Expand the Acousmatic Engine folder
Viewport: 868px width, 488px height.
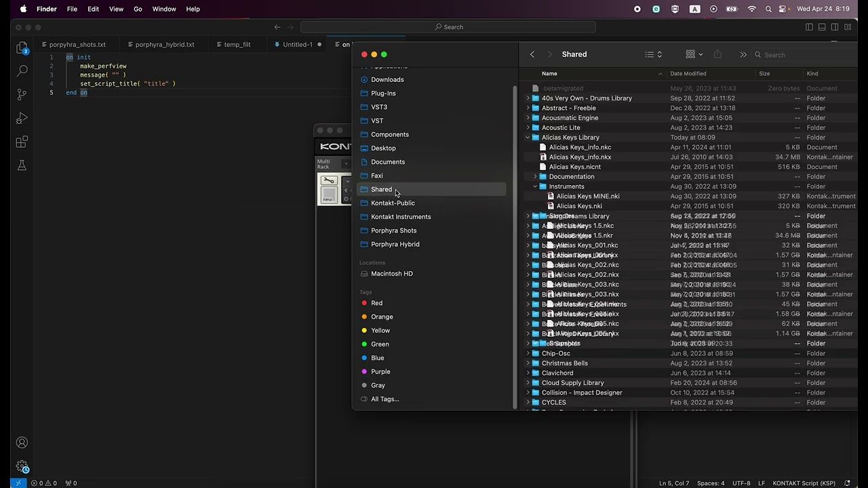tap(528, 118)
